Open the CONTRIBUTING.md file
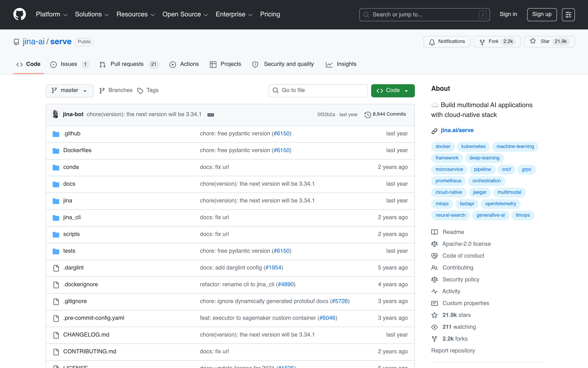The image size is (588, 368). 90,351
